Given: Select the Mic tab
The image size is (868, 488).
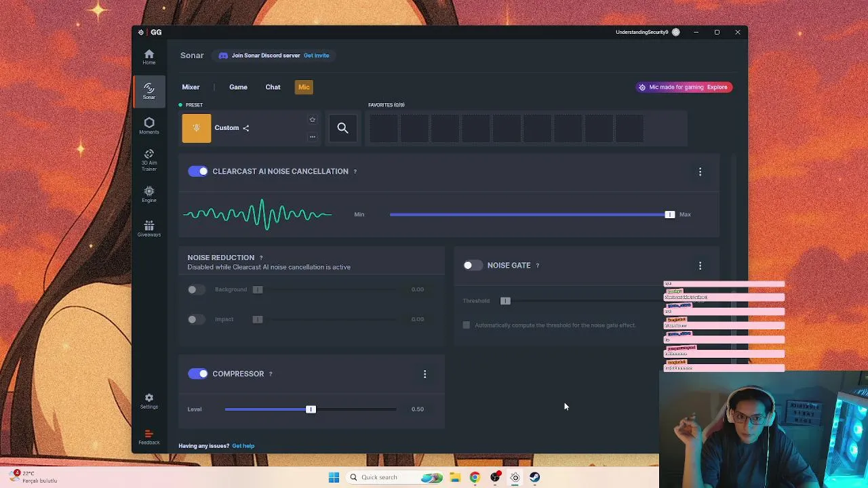Looking at the screenshot, I should (x=304, y=87).
